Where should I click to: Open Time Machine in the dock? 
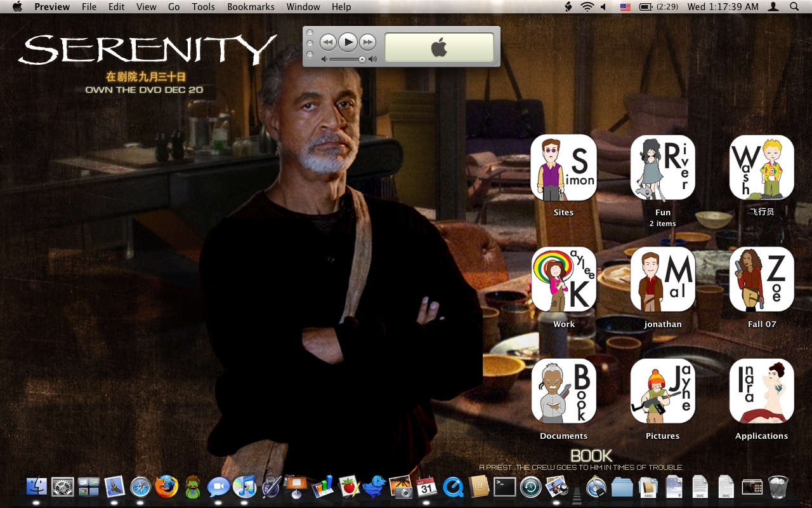tap(530, 487)
